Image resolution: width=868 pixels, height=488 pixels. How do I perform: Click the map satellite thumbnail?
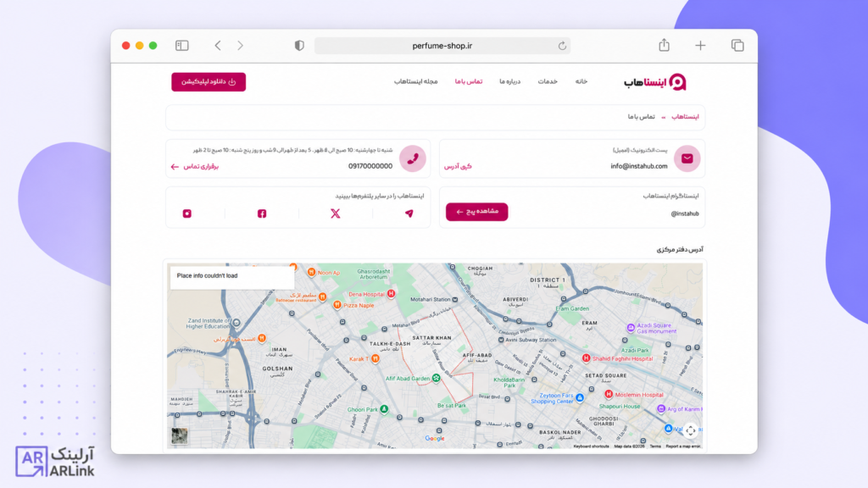coord(180,436)
